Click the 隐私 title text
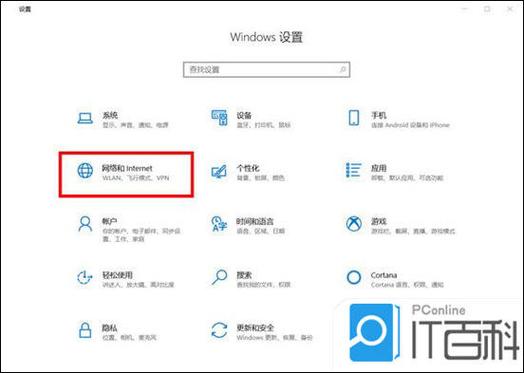The image size is (524, 373). (110, 328)
